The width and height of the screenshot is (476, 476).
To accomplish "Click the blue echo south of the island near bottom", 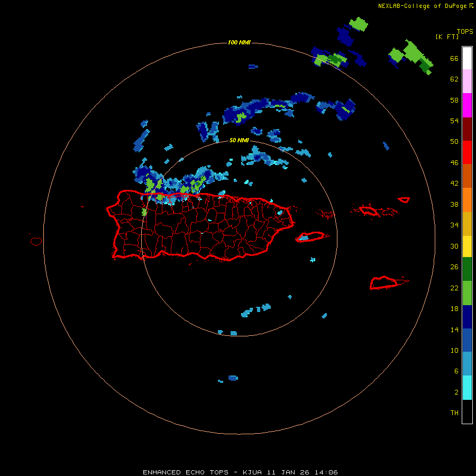I will (233, 378).
